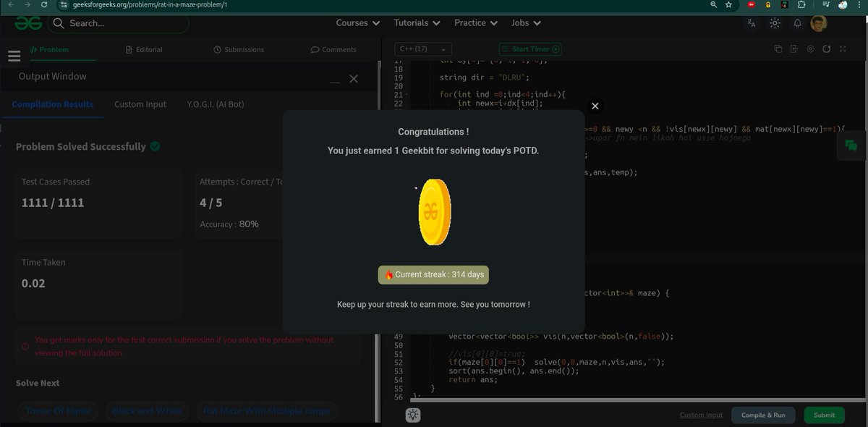Click the exit/import icon in editor toolbar
The height and width of the screenshot is (427, 868).
794,49
